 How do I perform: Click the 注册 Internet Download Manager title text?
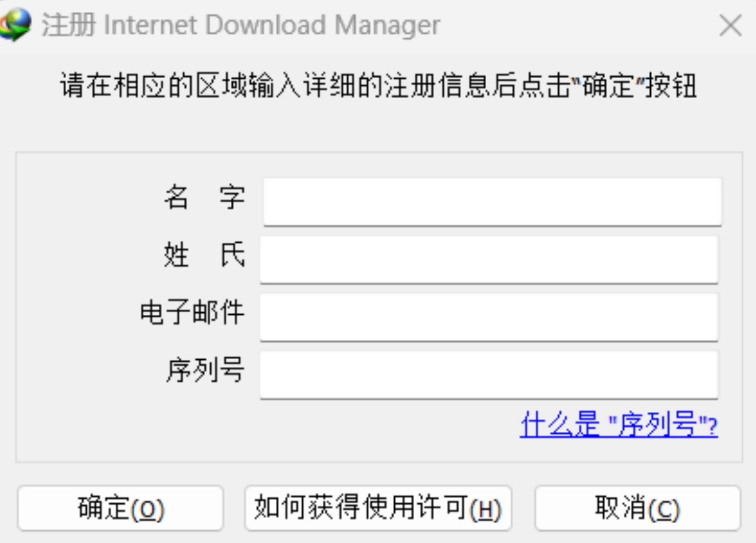pyautogui.click(x=241, y=26)
